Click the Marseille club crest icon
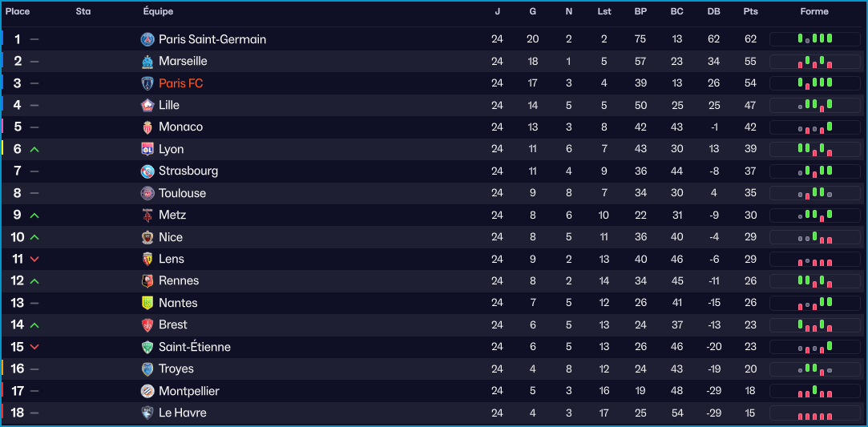This screenshot has height=427, width=868. (x=147, y=62)
